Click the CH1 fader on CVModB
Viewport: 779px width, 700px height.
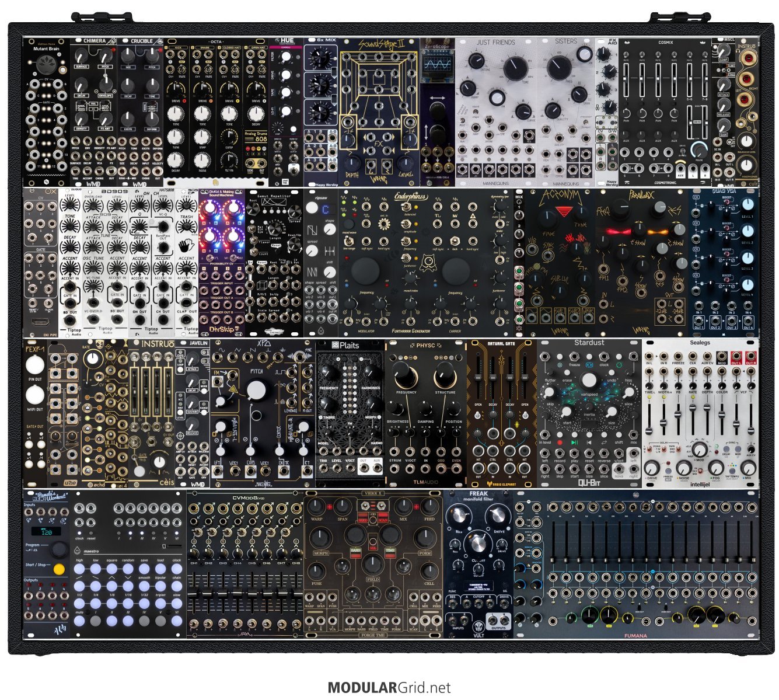pyautogui.click(x=194, y=592)
